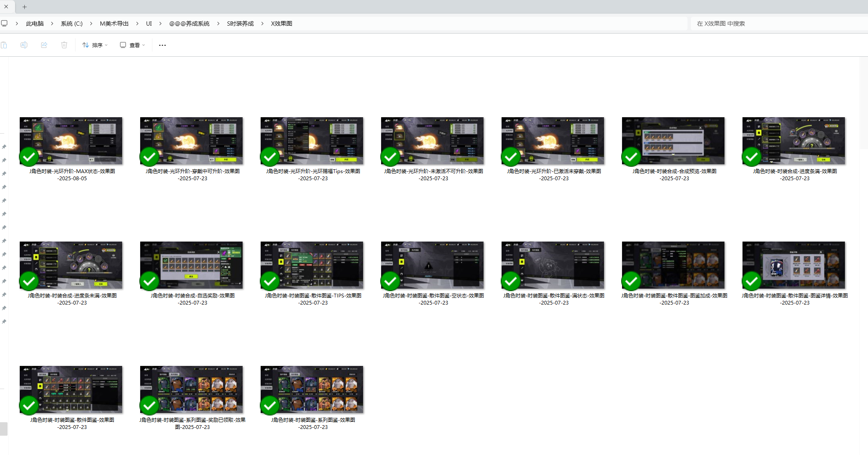The image size is (868, 455).
Task: Open the 排序 sort dropdown
Action: tap(95, 45)
